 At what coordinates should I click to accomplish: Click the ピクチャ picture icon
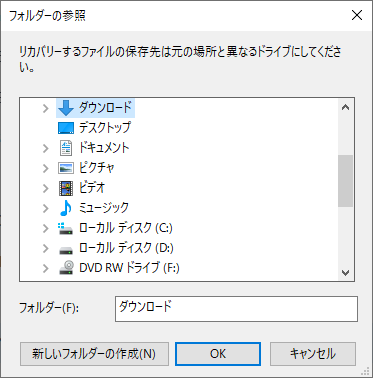(66, 168)
